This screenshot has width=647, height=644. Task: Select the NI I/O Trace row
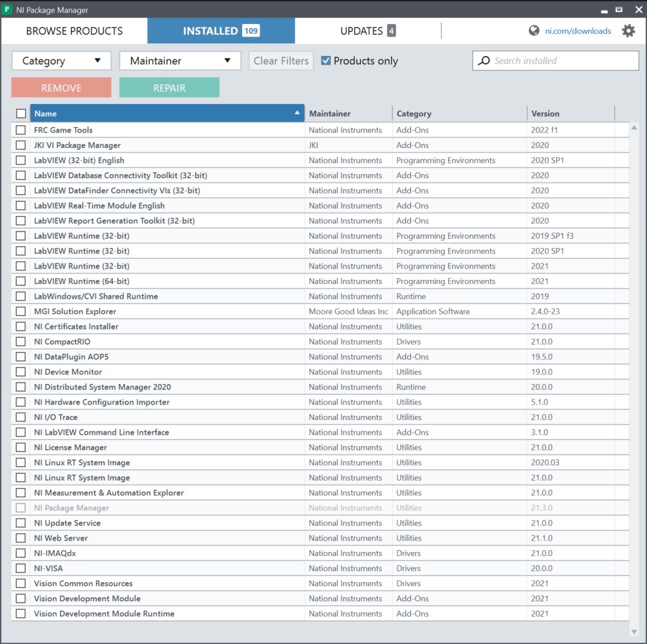[320, 417]
